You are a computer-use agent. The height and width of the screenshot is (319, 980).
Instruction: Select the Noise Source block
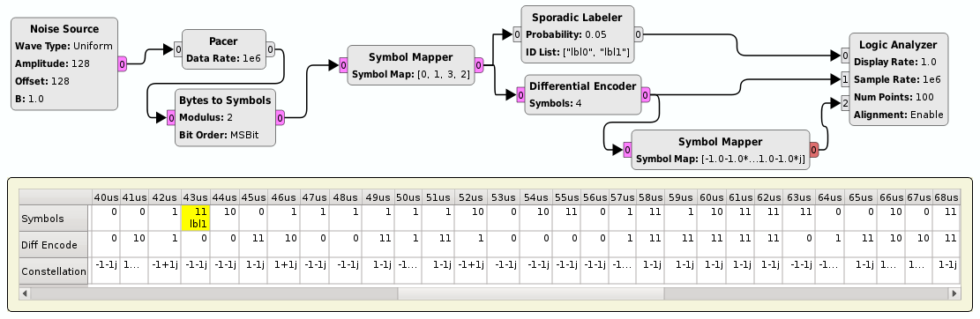[64, 63]
